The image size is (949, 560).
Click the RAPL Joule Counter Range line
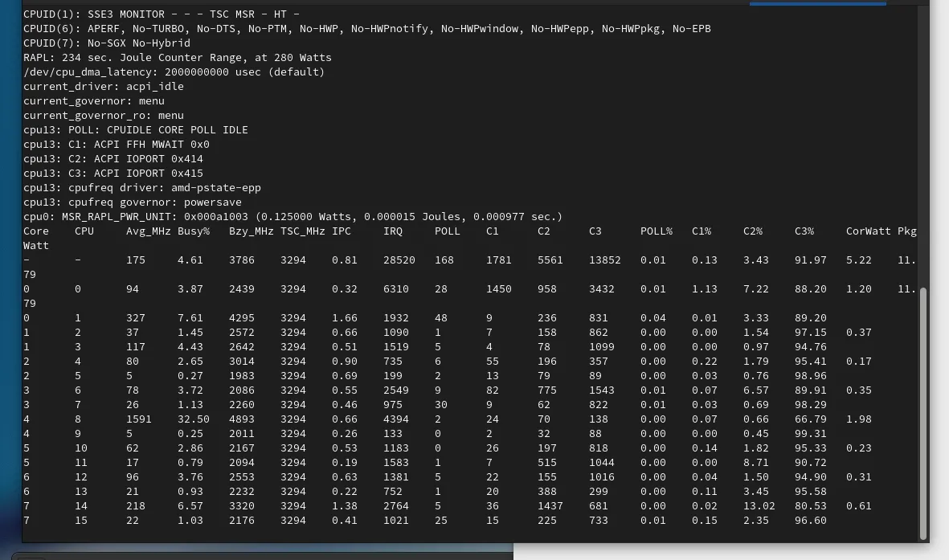point(177,58)
